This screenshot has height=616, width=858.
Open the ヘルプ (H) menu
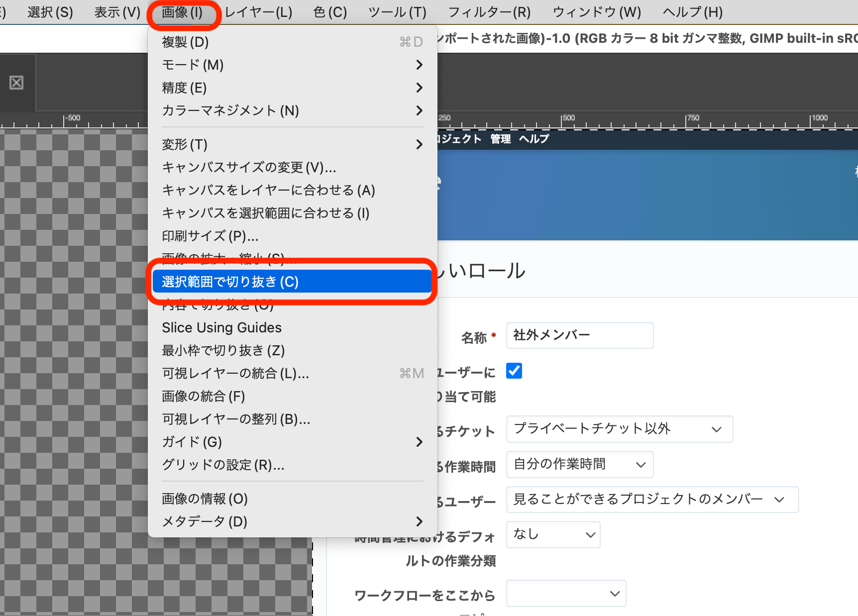(692, 12)
